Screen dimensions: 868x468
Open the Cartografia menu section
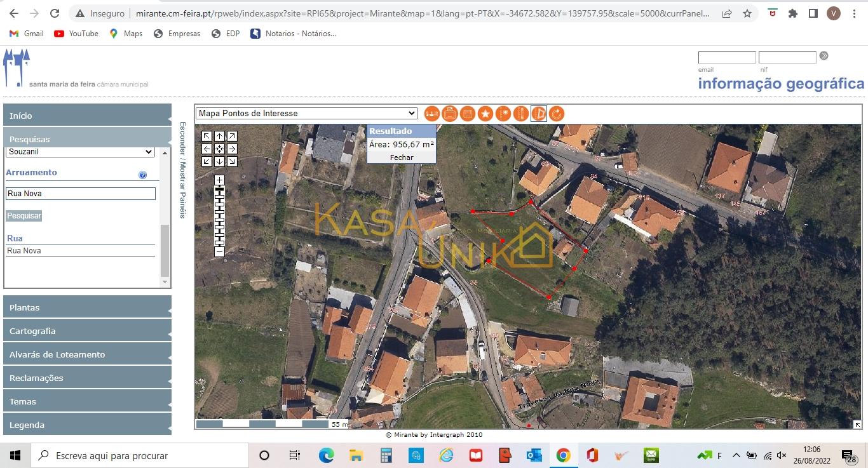tap(88, 331)
